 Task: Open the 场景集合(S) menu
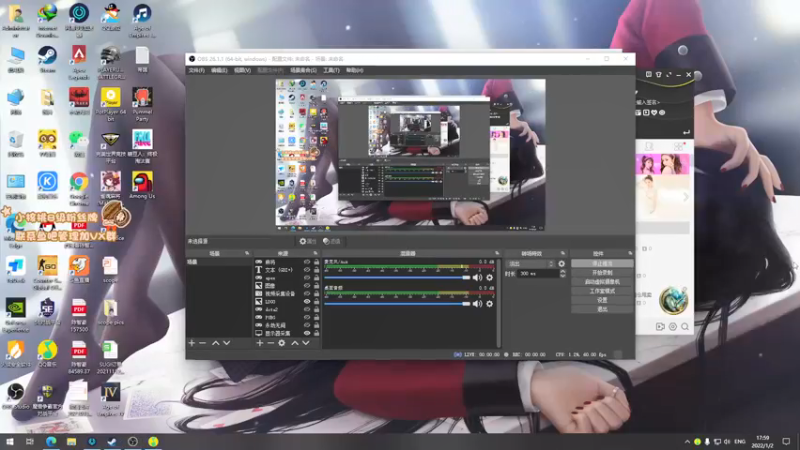[x=304, y=70]
